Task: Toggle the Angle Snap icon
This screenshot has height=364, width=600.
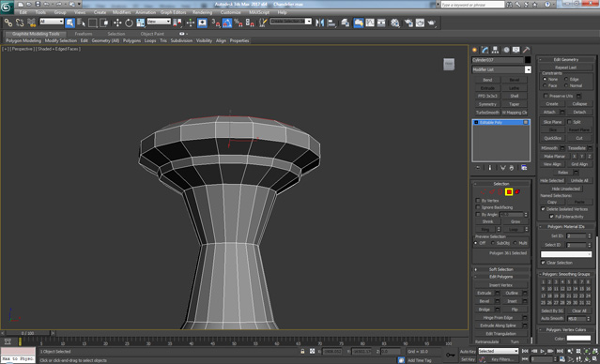Action: pos(227,23)
